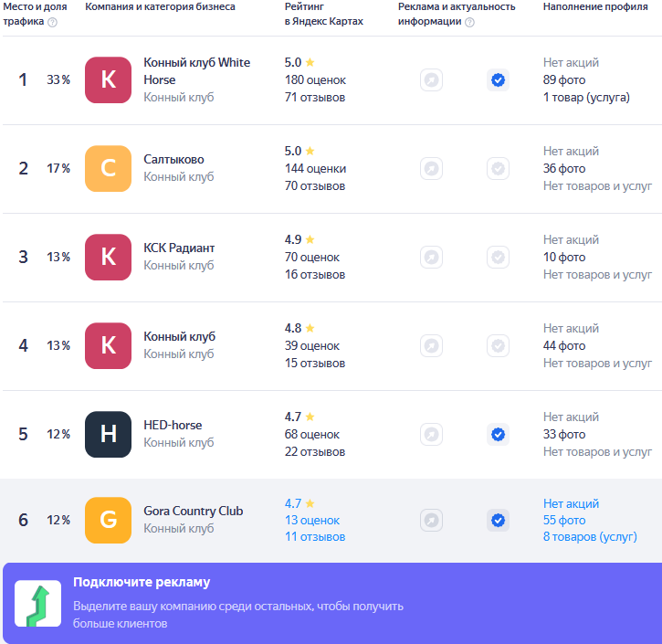Click the grey verified badge for КСК Радиант
This screenshot has width=662, height=644.
point(499,257)
